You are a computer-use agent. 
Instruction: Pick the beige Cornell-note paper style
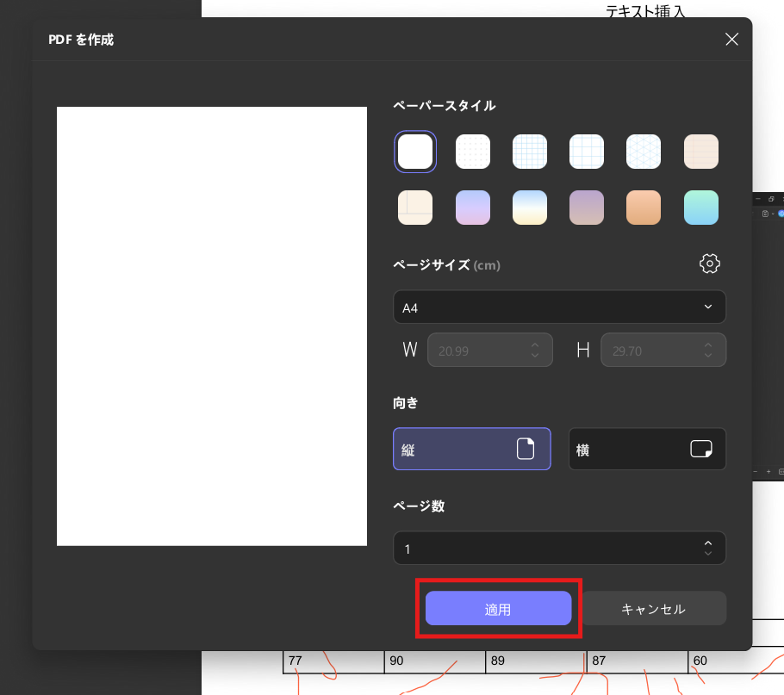point(415,208)
